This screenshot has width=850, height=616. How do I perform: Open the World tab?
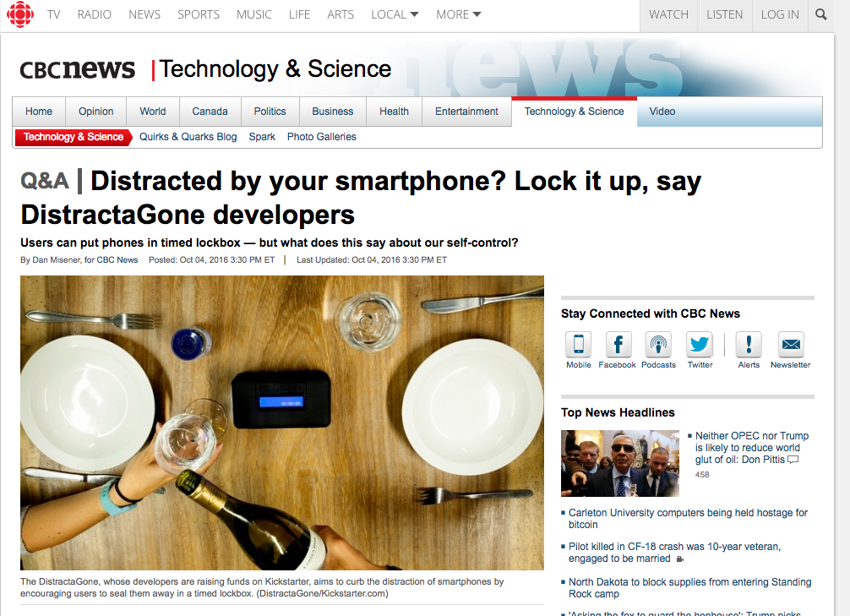pyautogui.click(x=153, y=112)
